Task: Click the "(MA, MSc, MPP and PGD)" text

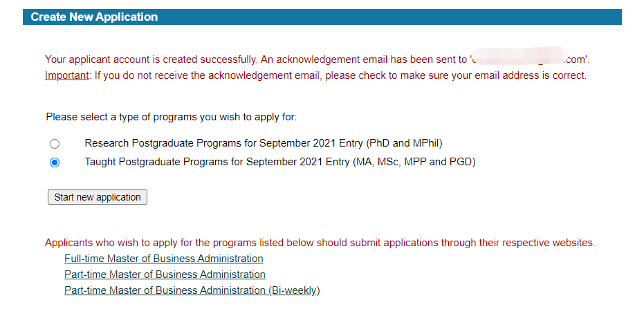Action: [x=414, y=162]
